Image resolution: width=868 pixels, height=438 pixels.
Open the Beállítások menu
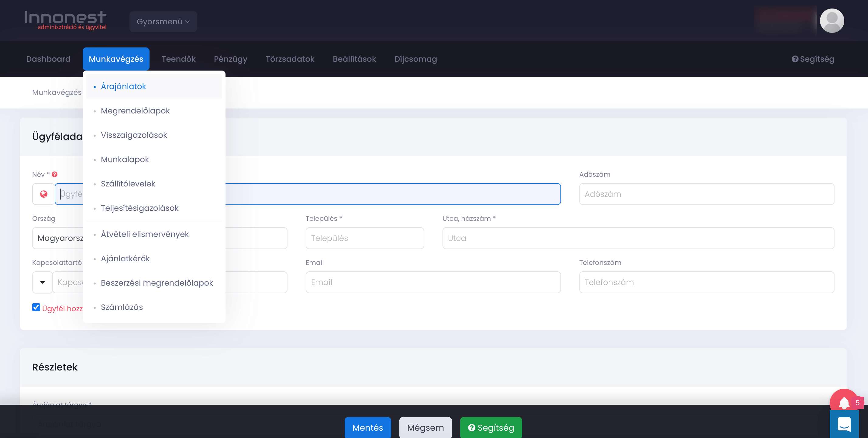[354, 59]
